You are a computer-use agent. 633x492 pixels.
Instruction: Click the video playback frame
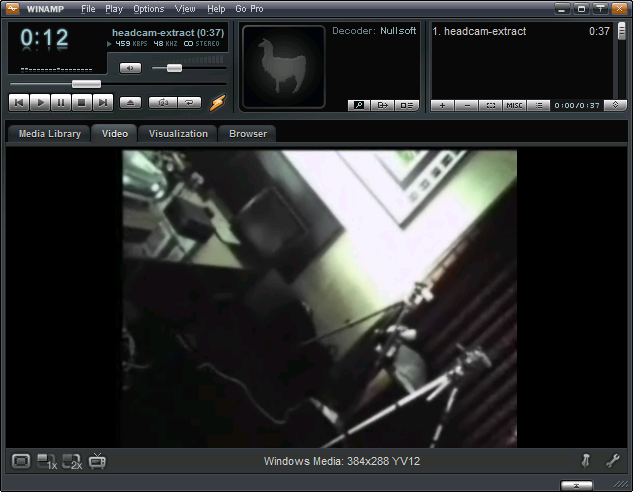click(x=319, y=299)
